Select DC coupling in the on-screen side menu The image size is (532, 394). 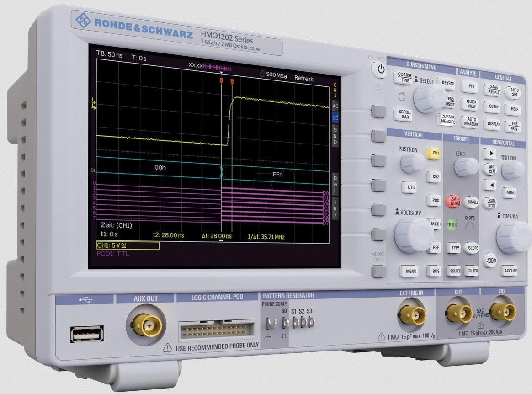[335, 118]
